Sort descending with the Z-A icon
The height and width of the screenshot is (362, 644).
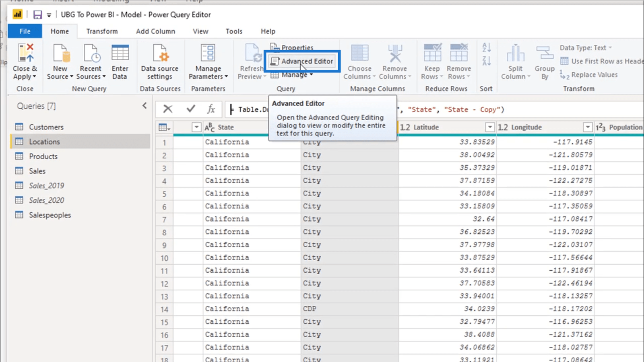point(486,61)
